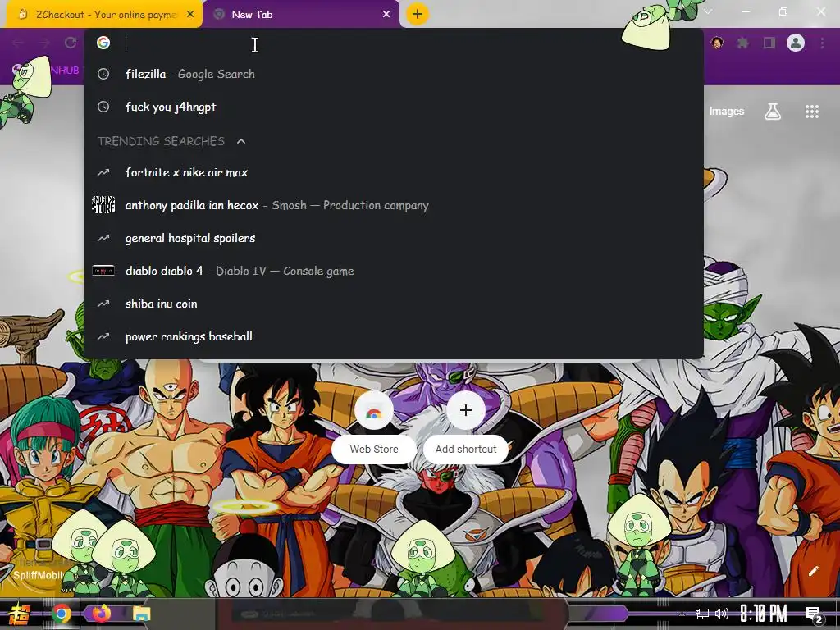The image size is (840, 630).
Task: Go back using the back arrow
Action: tap(18, 43)
